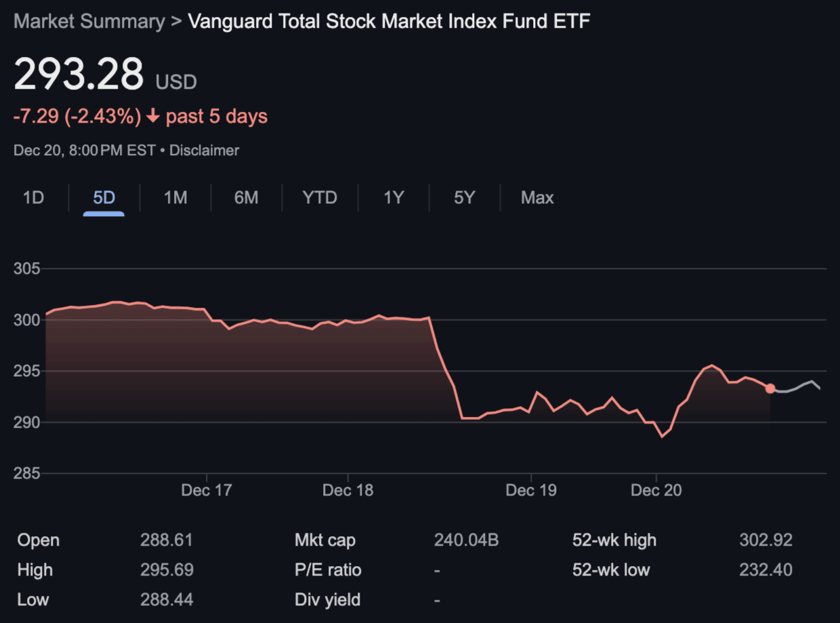Viewport: 840px width, 623px height.
Task: Click the Div yield label
Action: pyautogui.click(x=328, y=600)
